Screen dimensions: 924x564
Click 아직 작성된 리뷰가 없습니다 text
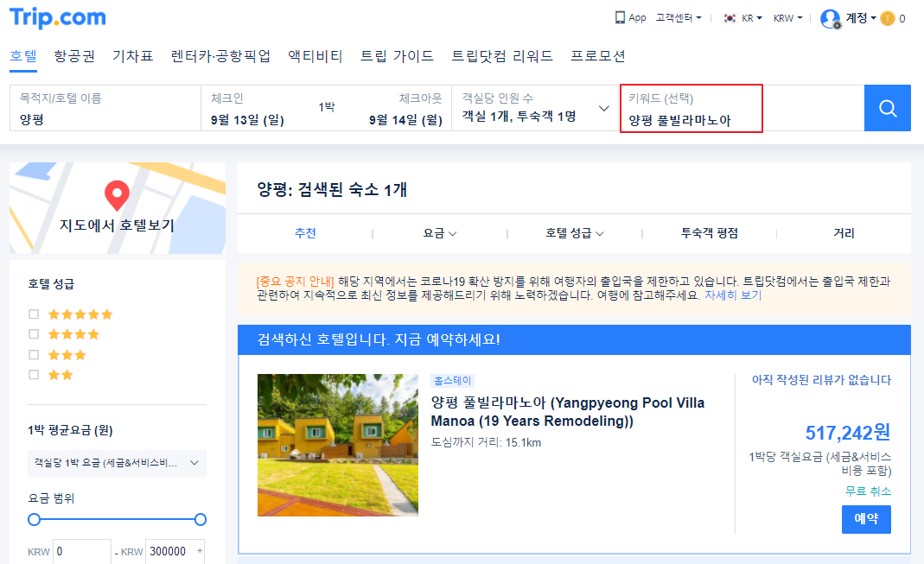pos(821,380)
